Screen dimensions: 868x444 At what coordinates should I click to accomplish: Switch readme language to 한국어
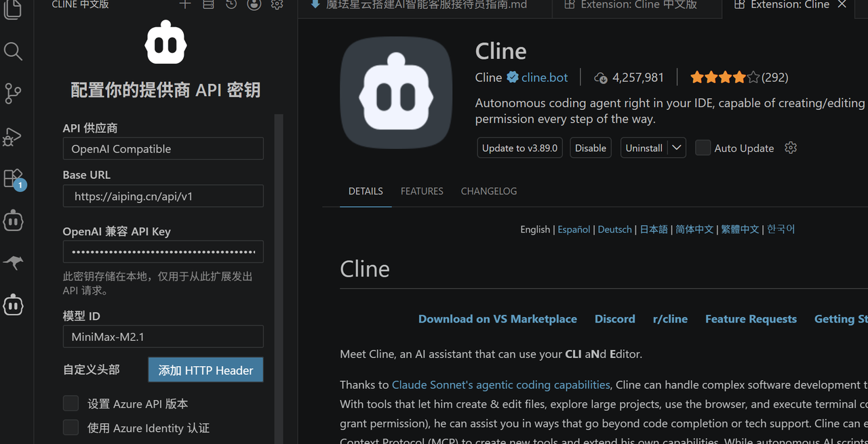[781, 229]
